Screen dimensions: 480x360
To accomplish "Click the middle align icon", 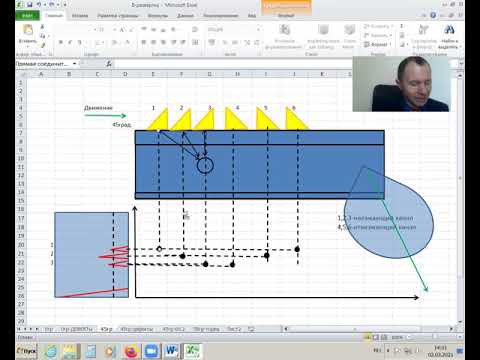I will [154, 29].
